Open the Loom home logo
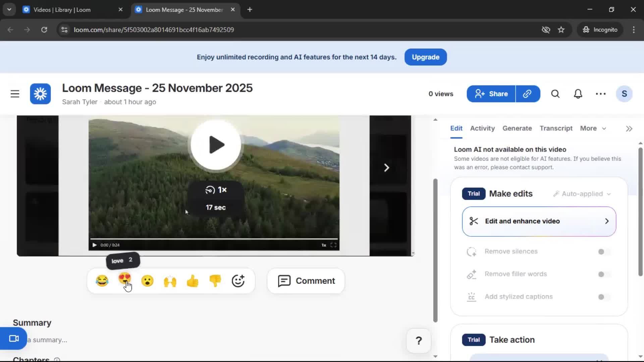 coord(40,94)
